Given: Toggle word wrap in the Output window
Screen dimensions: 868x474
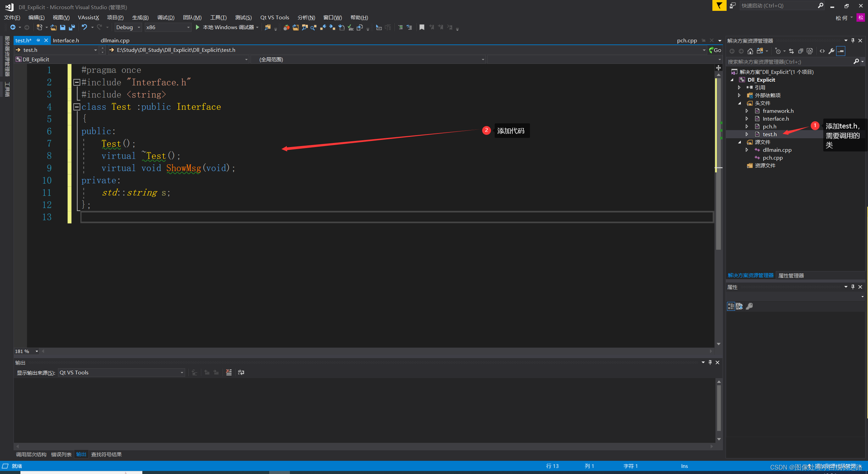Looking at the screenshot, I should [x=240, y=372].
